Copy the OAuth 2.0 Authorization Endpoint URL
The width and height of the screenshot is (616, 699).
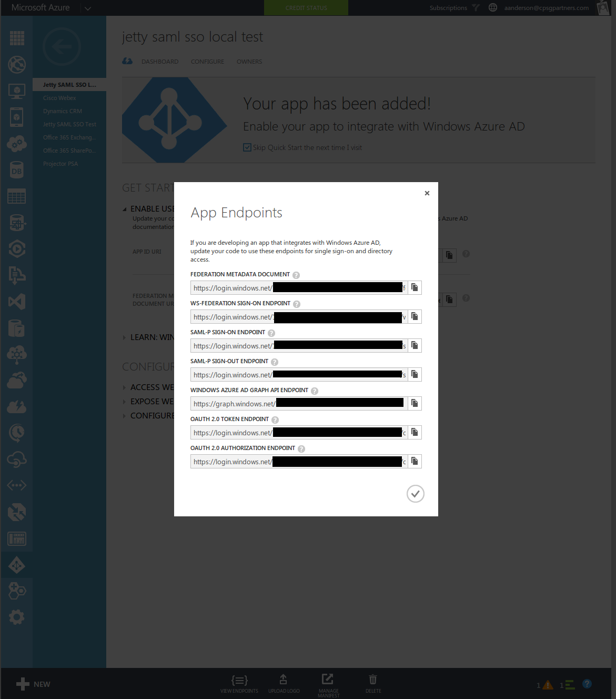tap(415, 461)
